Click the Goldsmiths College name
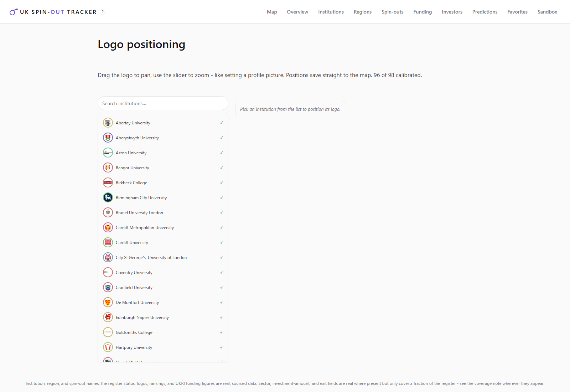Screen dimensions: 570x392 [134, 332]
